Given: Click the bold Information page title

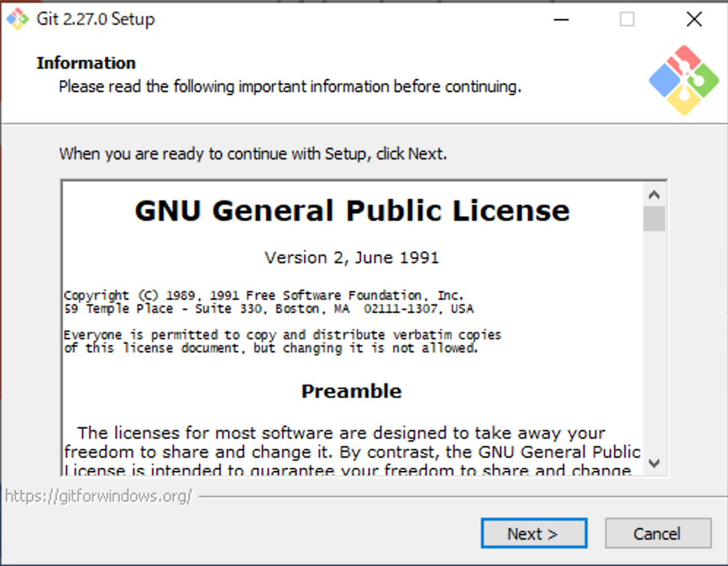Looking at the screenshot, I should 86,63.
